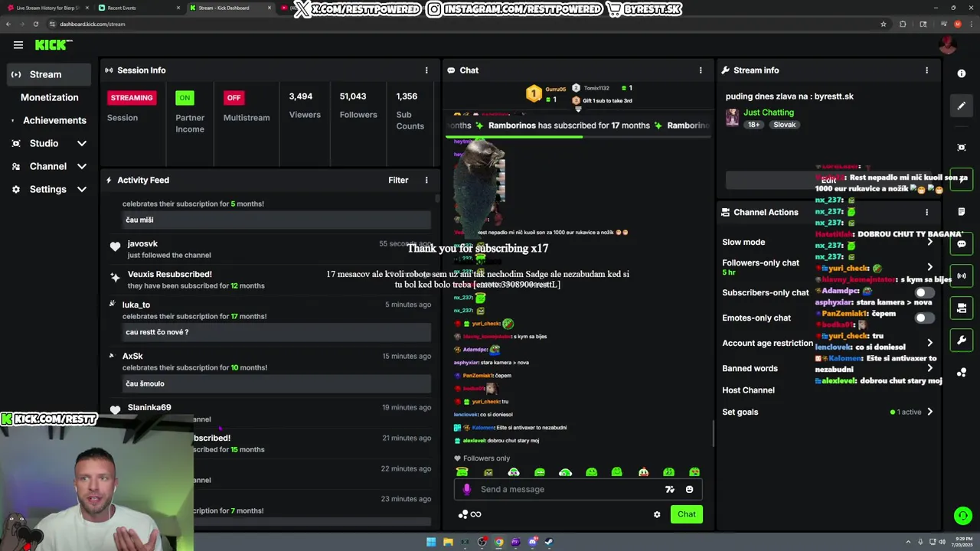Click Just Chatting category link

coord(768,112)
